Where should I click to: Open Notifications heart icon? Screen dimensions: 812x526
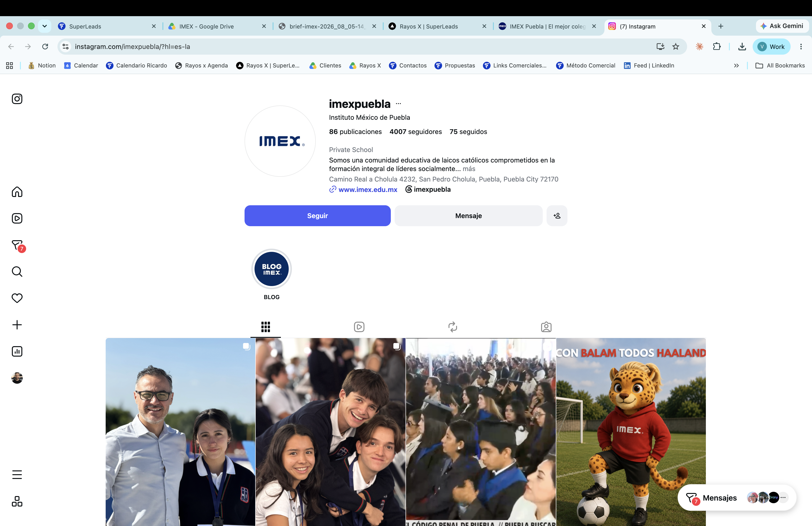click(x=17, y=298)
